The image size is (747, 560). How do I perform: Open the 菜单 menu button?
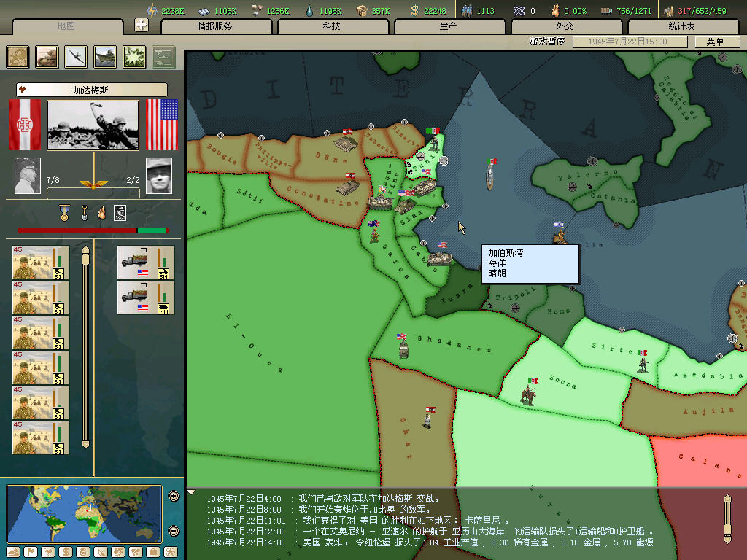point(714,42)
